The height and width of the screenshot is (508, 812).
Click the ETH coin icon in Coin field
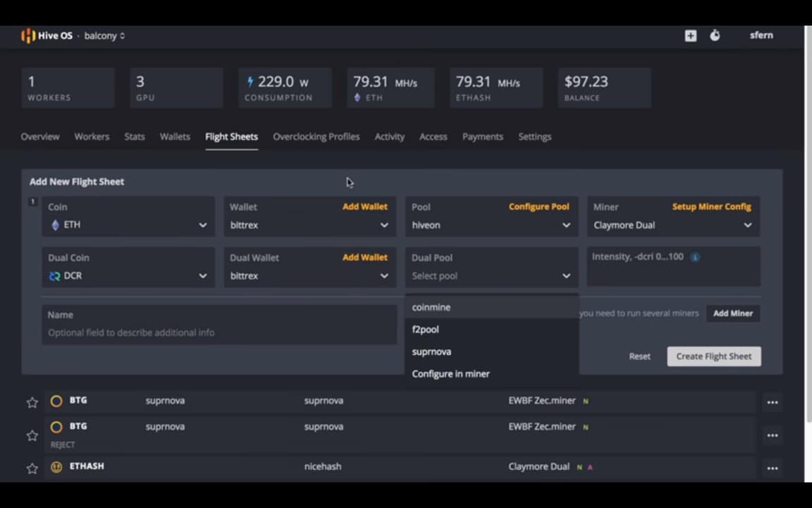[x=56, y=225]
